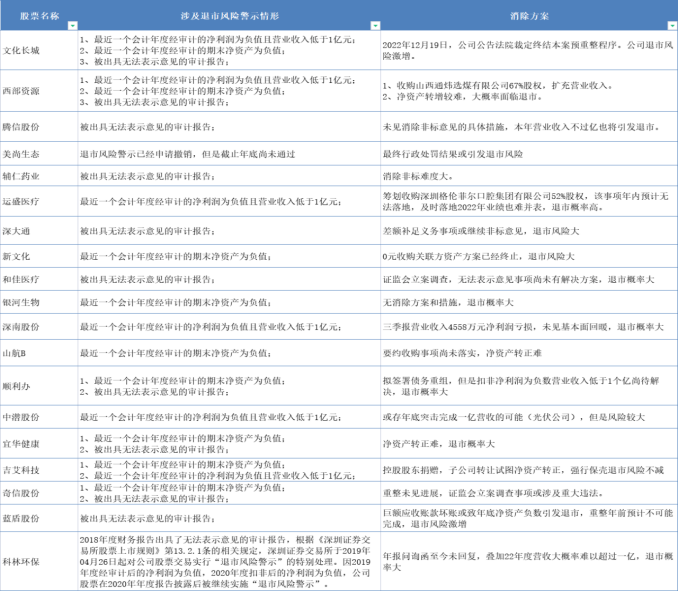Click the 筹划收购深圳格伦菲尔口腔集团 plan cell
This screenshot has height=592, width=678.
[x=529, y=202]
